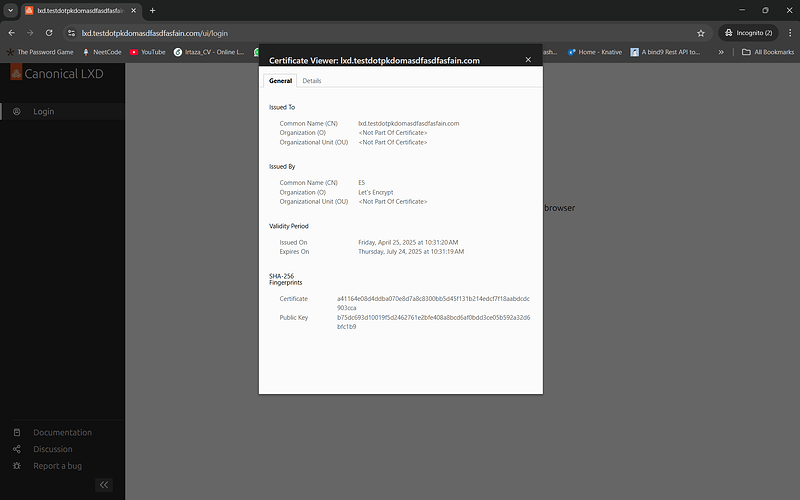Close the Certificate Viewer dialog
The width and height of the screenshot is (800, 500).
(528, 60)
